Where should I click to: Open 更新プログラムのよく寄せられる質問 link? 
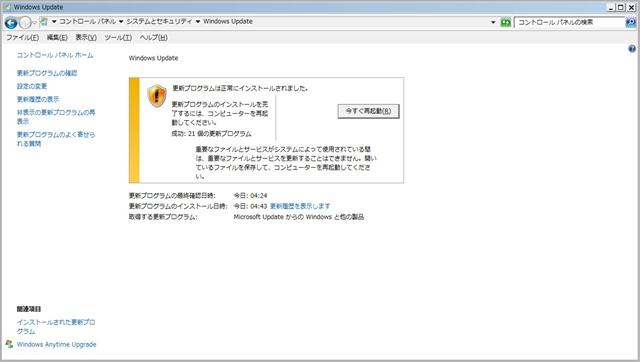[56, 139]
